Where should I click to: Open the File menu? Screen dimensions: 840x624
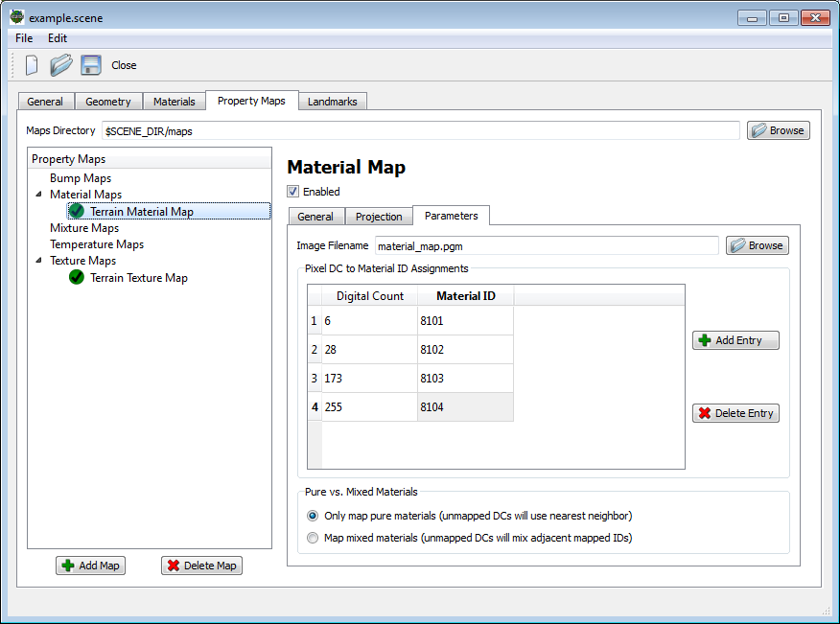click(23, 38)
